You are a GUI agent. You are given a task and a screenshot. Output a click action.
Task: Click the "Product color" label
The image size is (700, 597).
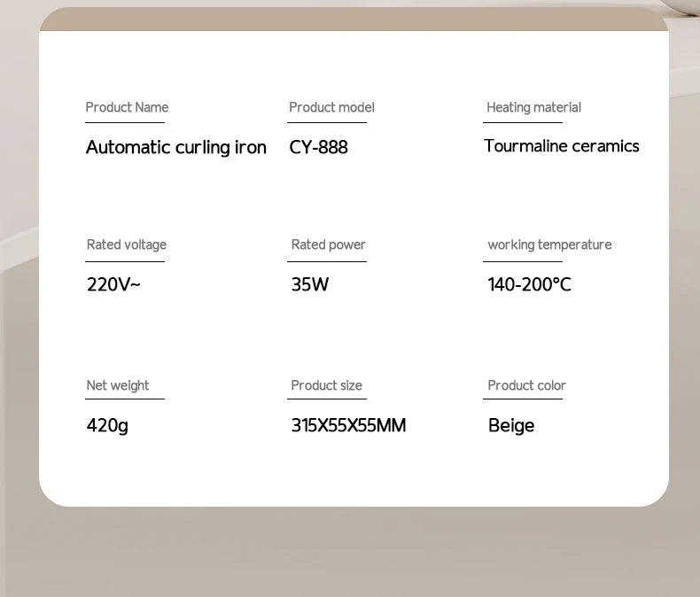click(526, 385)
